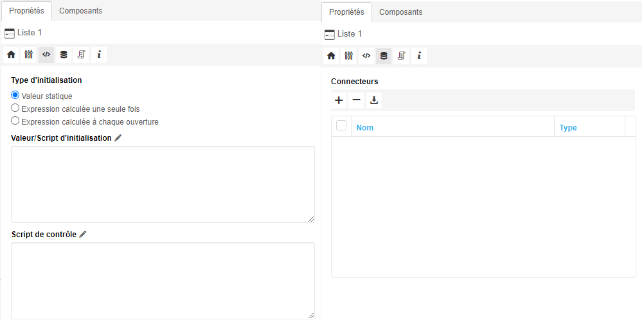
Task: Add a connector with the plus icon
Action: (339, 100)
